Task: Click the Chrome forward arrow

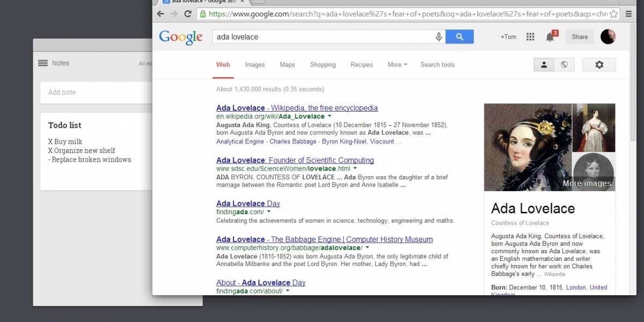Action: point(174,14)
